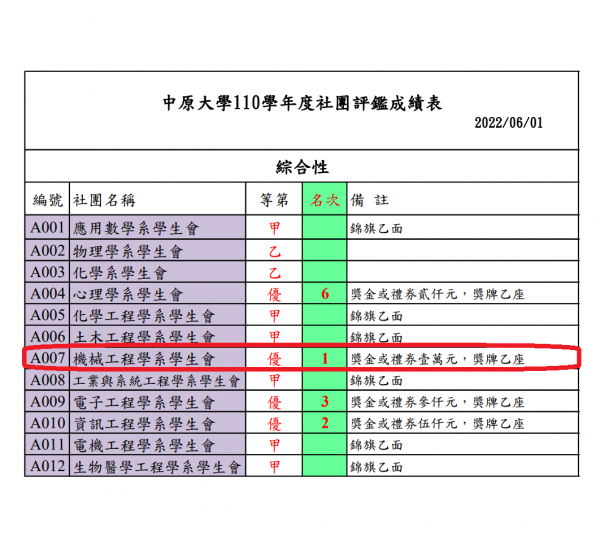Select 工業與系統工程學系學生會 club name

point(156,381)
